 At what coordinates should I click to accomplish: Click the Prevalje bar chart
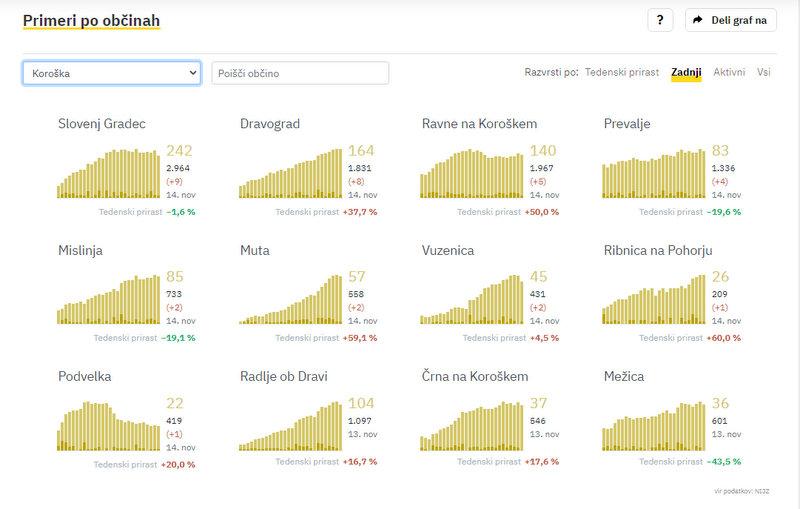coord(654,173)
